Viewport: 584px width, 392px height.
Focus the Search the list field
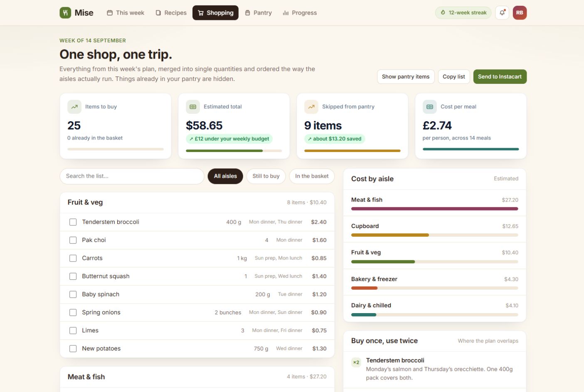tap(132, 176)
